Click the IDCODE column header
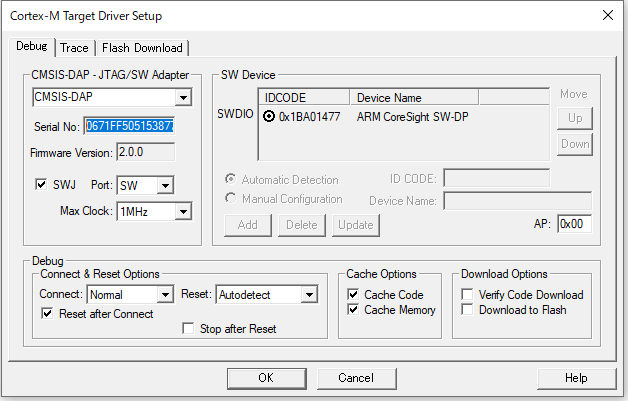 pos(304,97)
